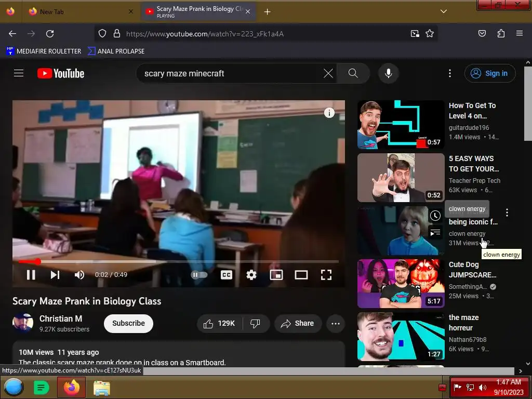Go back to previous page

[x=12, y=34]
